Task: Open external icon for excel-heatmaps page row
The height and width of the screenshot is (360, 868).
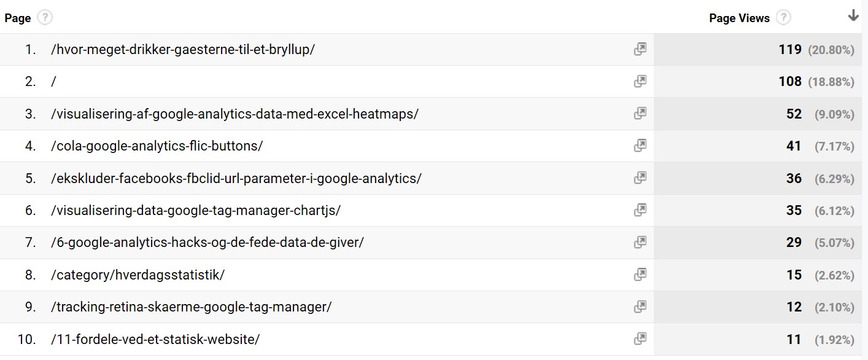Action: coord(640,113)
